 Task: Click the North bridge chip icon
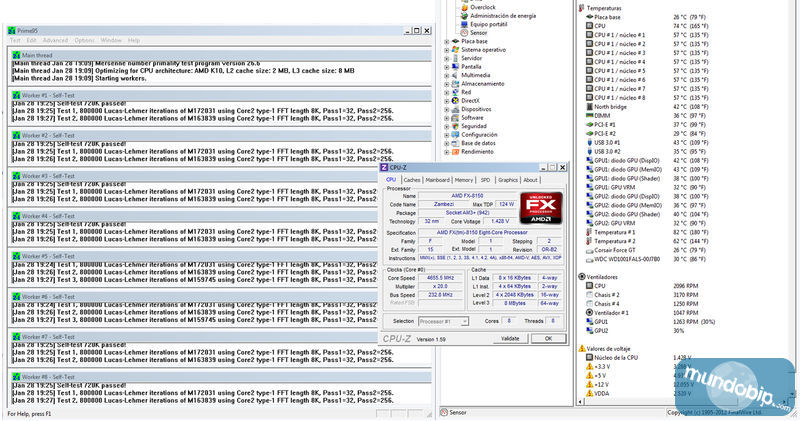click(x=589, y=107)
